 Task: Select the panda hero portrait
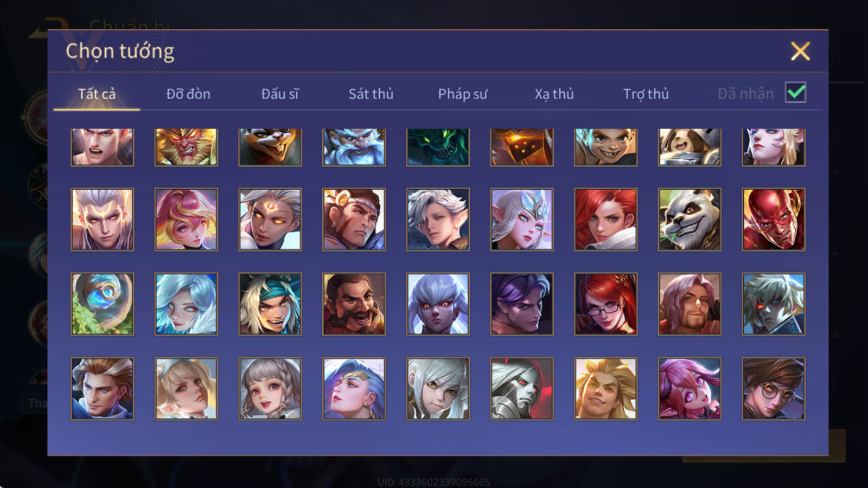[x=690, y=219]
